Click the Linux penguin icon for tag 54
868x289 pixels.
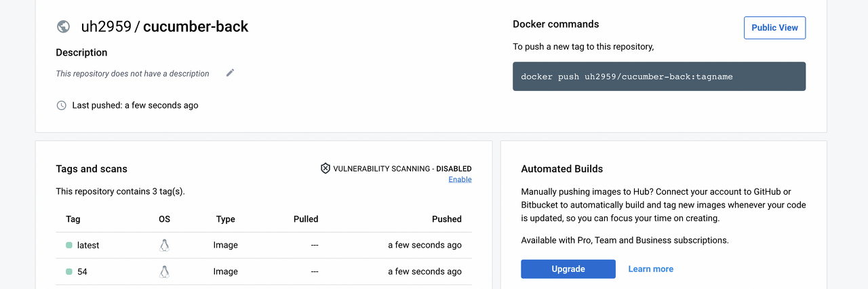click(x=164, y=271)
